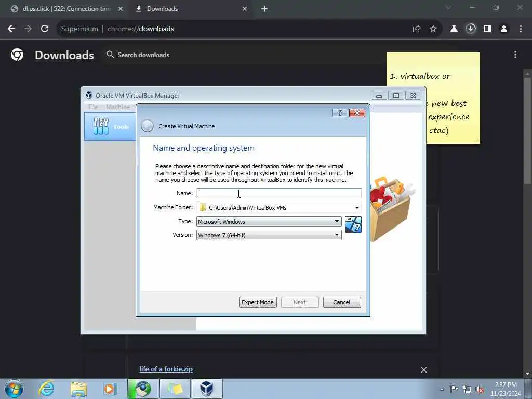532x399 pixels.
Task: Open the Type dropdown showing Microsoft Windows
Action: (269, 221)
